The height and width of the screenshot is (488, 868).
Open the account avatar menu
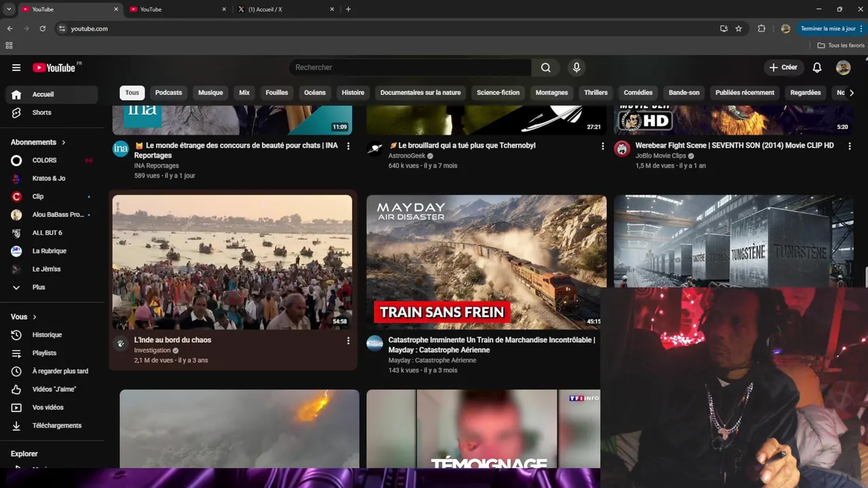pos(844,68)
